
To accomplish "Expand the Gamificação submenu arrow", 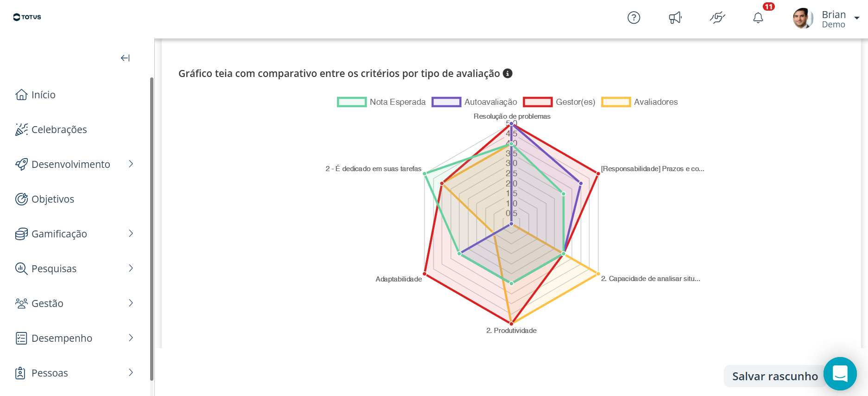I will point(131,234).
